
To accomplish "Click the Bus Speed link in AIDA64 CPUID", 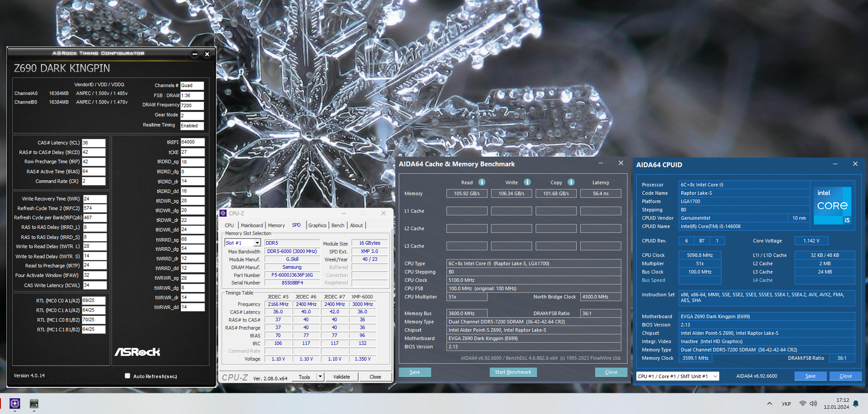I will (x=653, y=280).
